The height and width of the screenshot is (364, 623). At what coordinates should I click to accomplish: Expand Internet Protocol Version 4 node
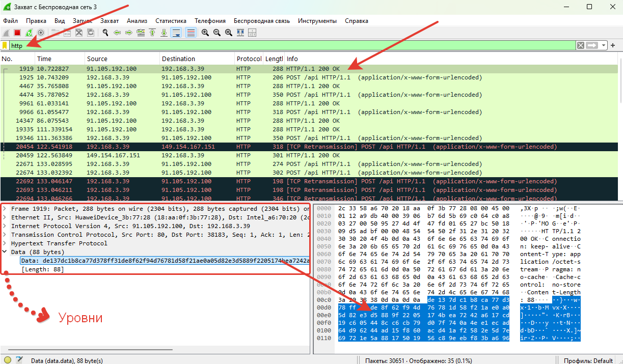[5, 226]
